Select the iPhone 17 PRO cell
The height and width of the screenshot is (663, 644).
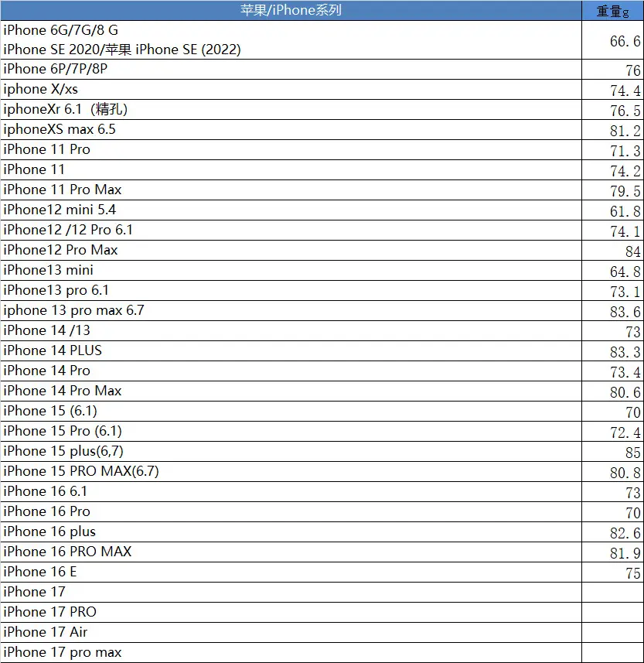coord(291,612)
